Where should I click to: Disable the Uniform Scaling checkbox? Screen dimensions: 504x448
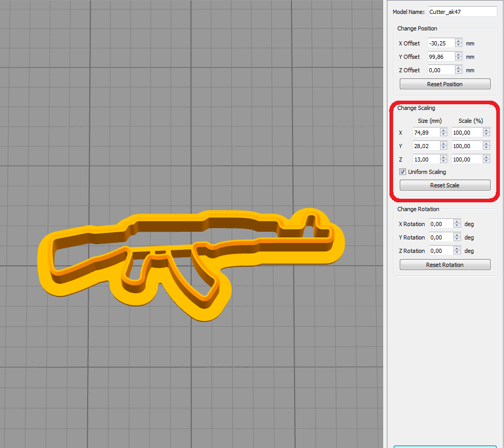tap(402, 172)
